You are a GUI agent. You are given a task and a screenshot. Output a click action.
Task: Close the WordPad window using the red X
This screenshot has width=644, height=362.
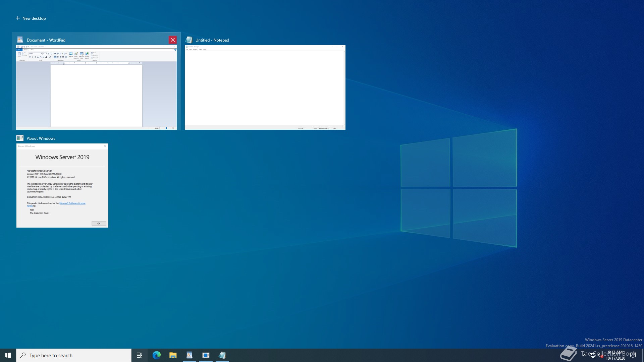coord(173,40)
